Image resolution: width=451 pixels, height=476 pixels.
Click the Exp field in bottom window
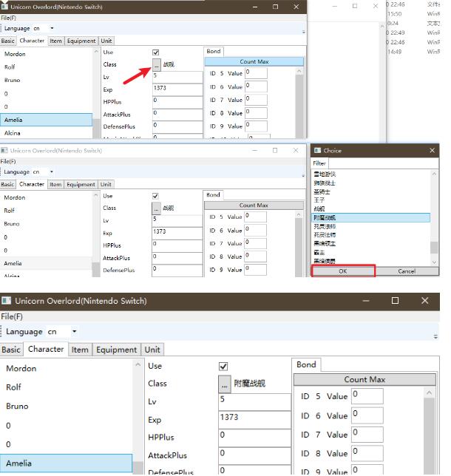click(255, 420)
